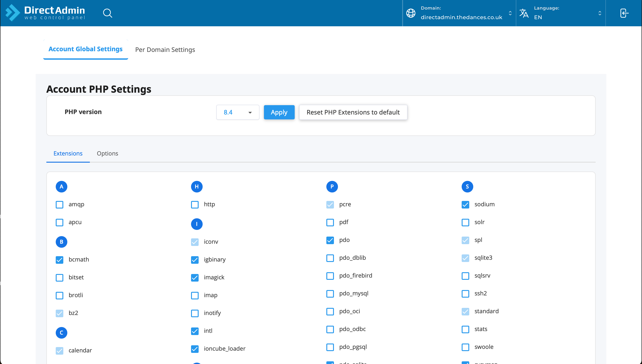Screen dimensions: 642x364
Task: Open the Domain selector dropdown
Action: click(x=459, y=13)
